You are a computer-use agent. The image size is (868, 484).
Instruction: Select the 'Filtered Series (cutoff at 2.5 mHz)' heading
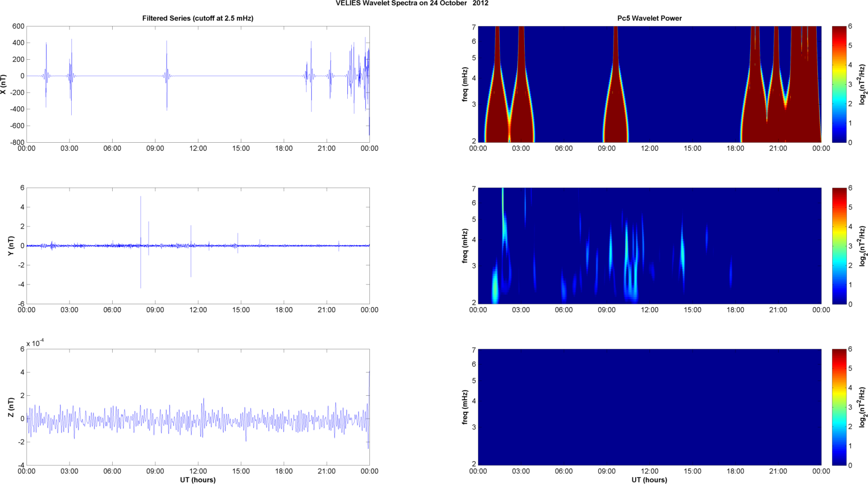198,18
